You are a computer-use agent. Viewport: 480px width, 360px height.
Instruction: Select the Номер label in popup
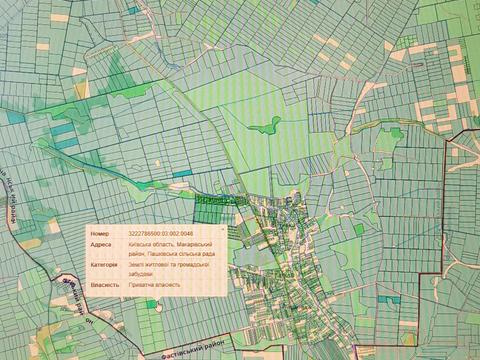[x=100, y=234]
